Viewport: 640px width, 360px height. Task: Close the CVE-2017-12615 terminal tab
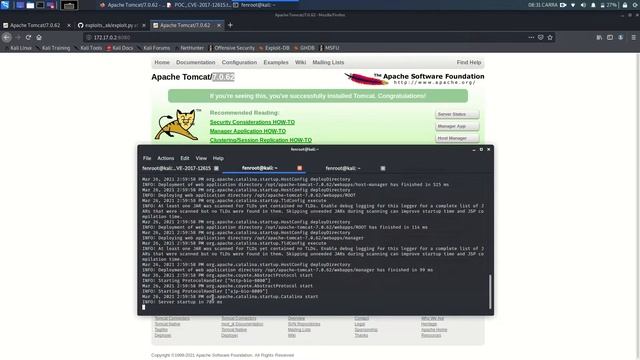click(216, 168)
